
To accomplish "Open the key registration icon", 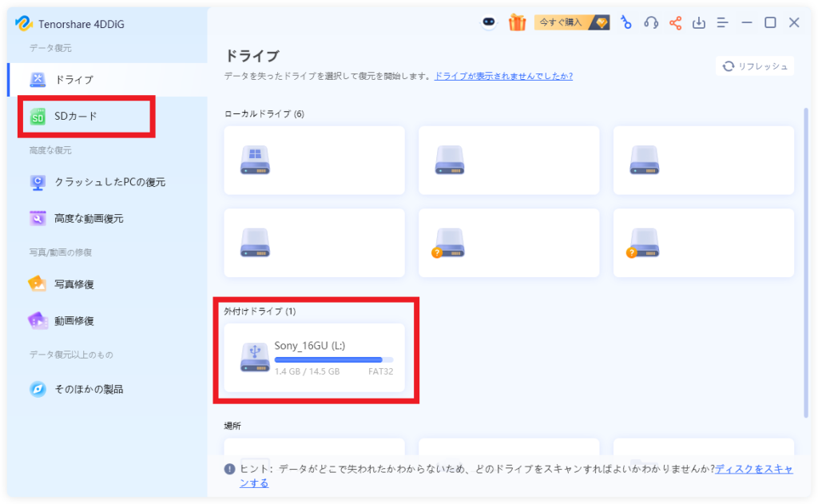I will [625, 22].
